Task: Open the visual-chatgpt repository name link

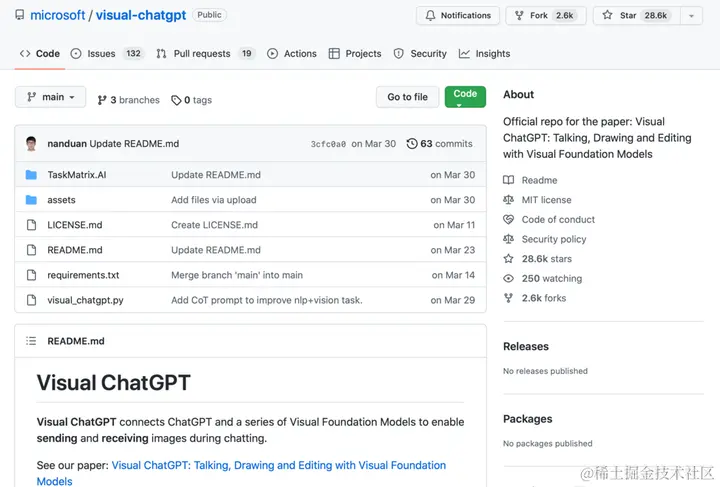Action: coord(141,15)
